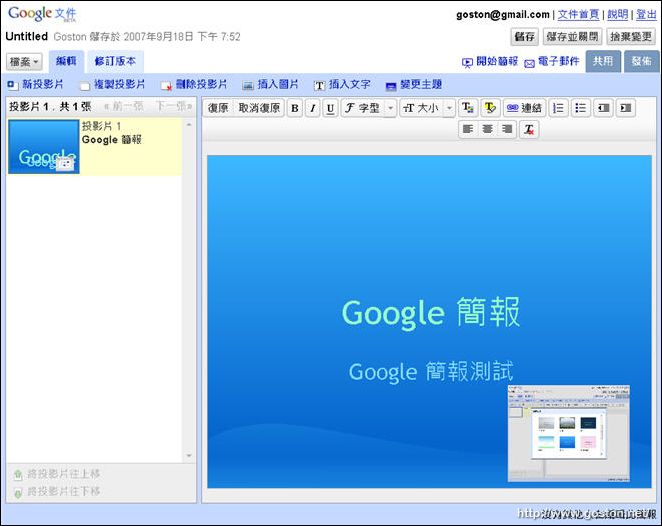
Task: Click the New Slide (新投影片) button
Action: [x=35, y=84]
